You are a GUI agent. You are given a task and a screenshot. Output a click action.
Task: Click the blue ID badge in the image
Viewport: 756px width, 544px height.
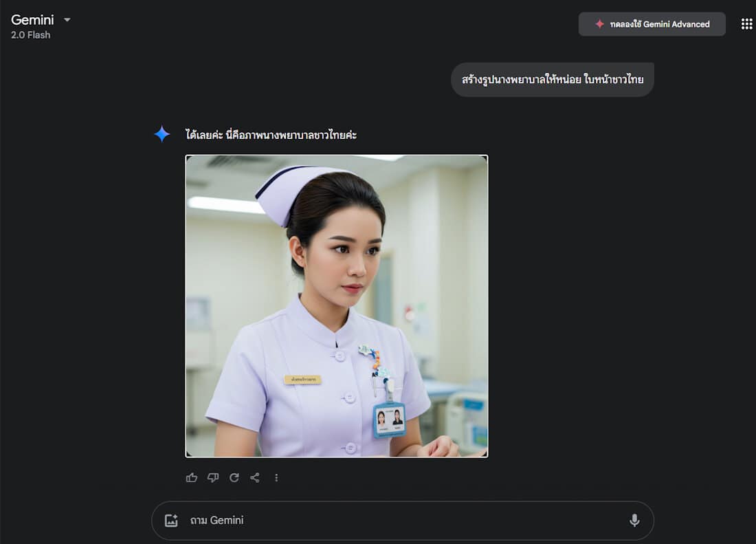(x=389, y=419)
